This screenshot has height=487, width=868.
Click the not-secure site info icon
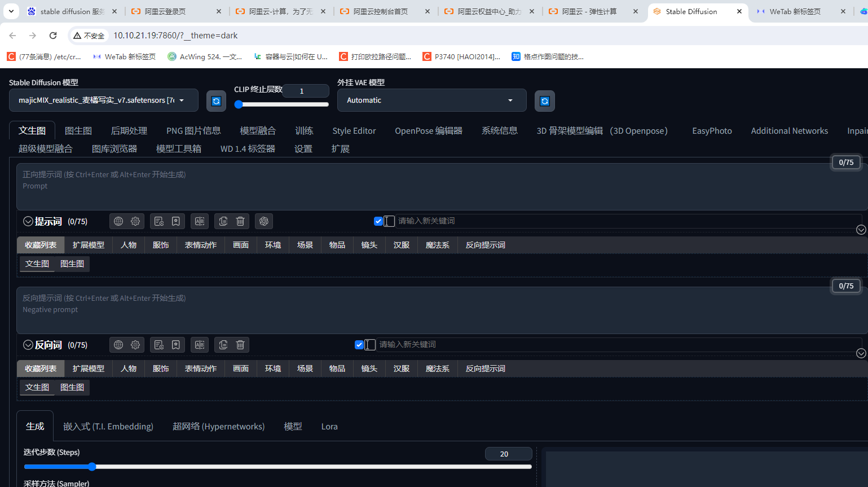89,36
